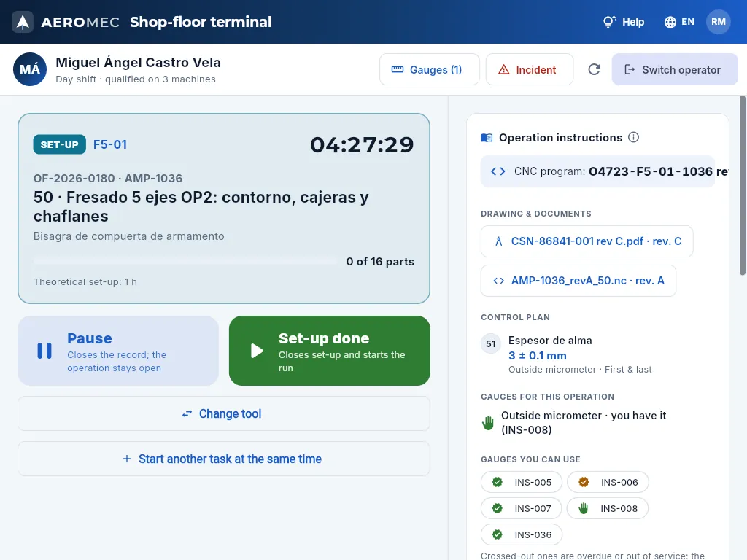
Task: Select gauge chip INS-008
Action: point(608,508)
